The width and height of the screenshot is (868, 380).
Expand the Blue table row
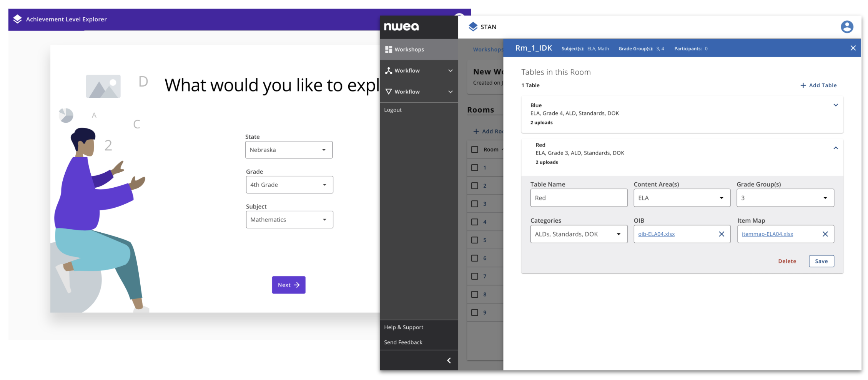click(x=835, y=105)
